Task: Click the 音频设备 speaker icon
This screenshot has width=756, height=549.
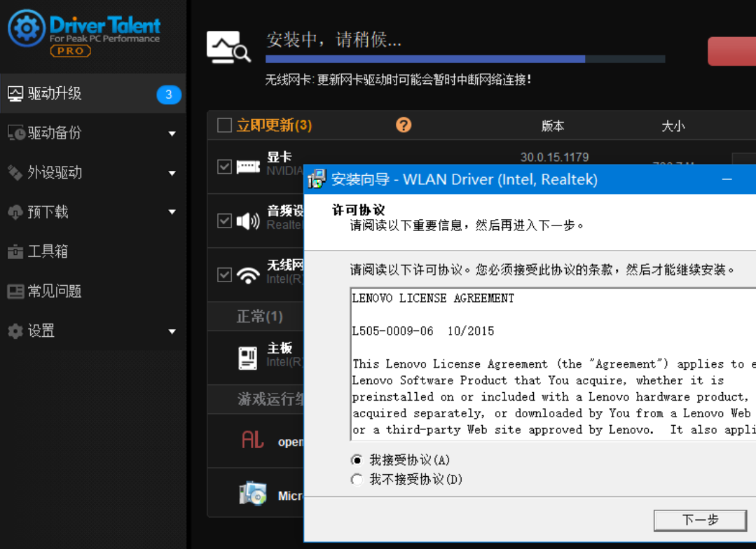Action: pyautogui.click(x=248, y=221)
